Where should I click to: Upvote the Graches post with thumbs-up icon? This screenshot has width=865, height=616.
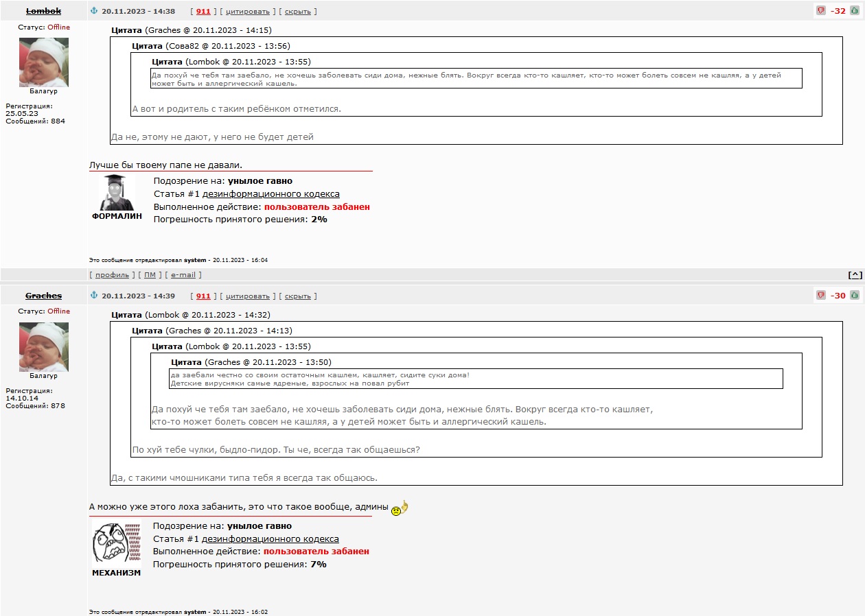(x=855, y=295)
